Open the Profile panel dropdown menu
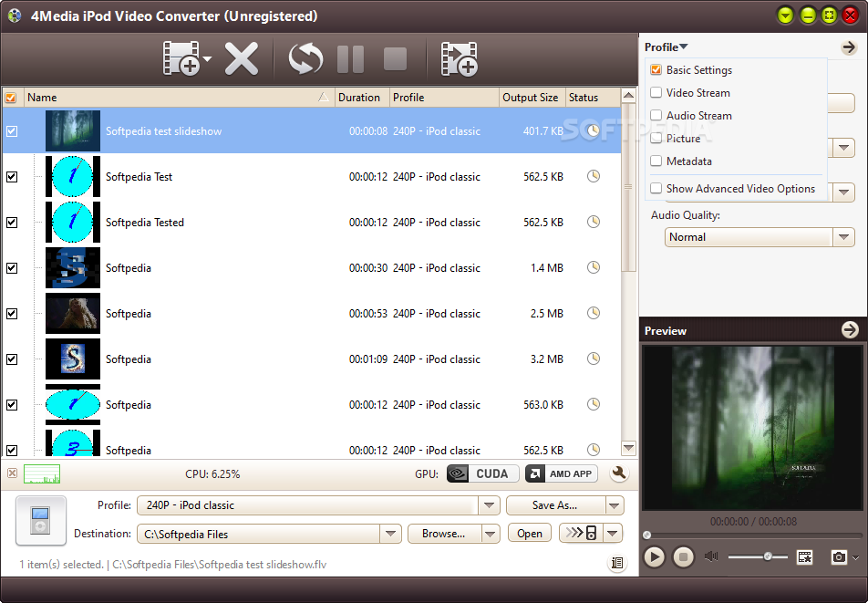 pyautogui.click(x=666, y=47)
